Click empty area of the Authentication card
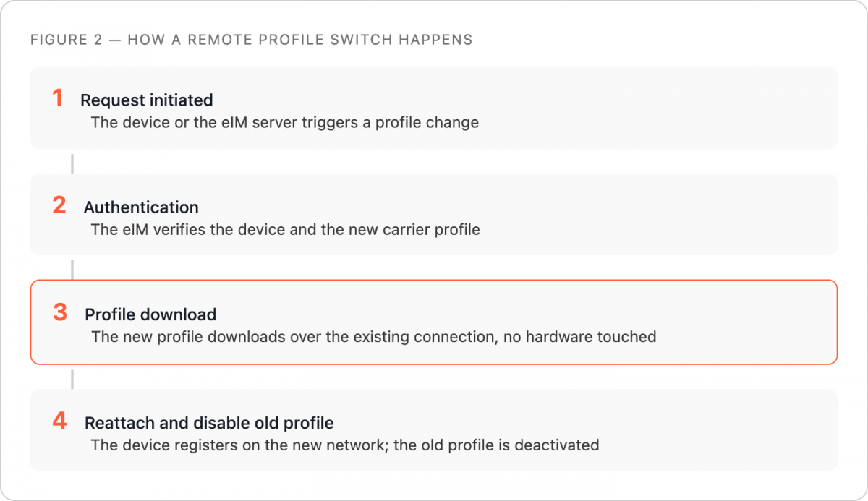Viewport: 868px width, 501px height. tap(651, 215)
